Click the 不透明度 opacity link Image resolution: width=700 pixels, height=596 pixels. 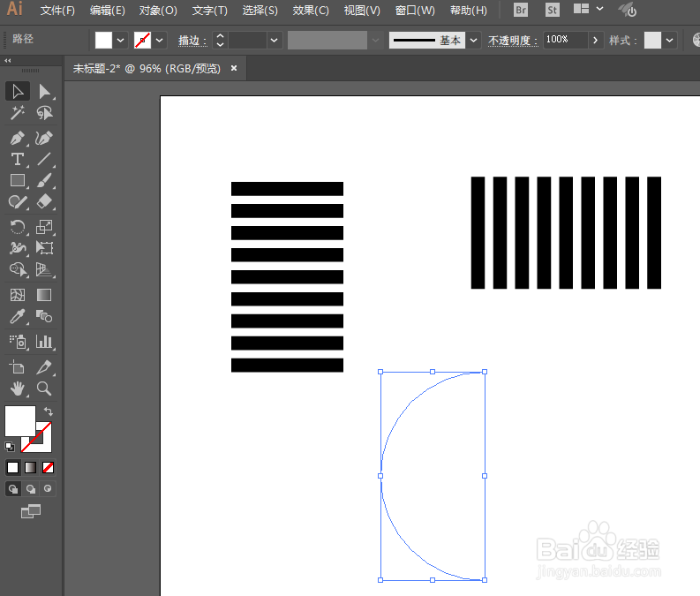coord(513,41)
